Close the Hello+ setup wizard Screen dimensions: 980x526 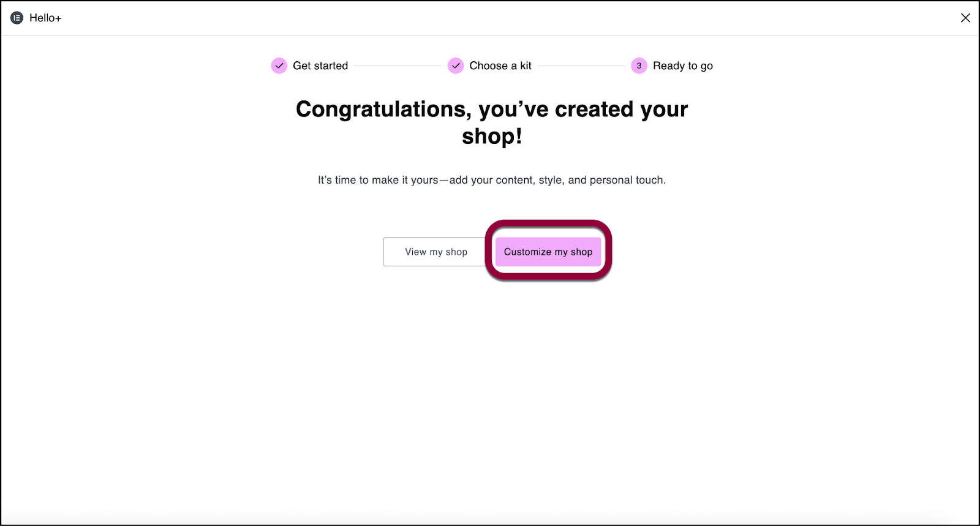pos(965,18)
